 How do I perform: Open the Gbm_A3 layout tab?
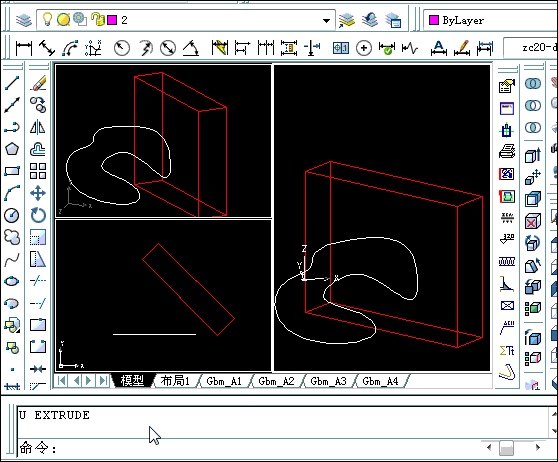coord(328,381)
